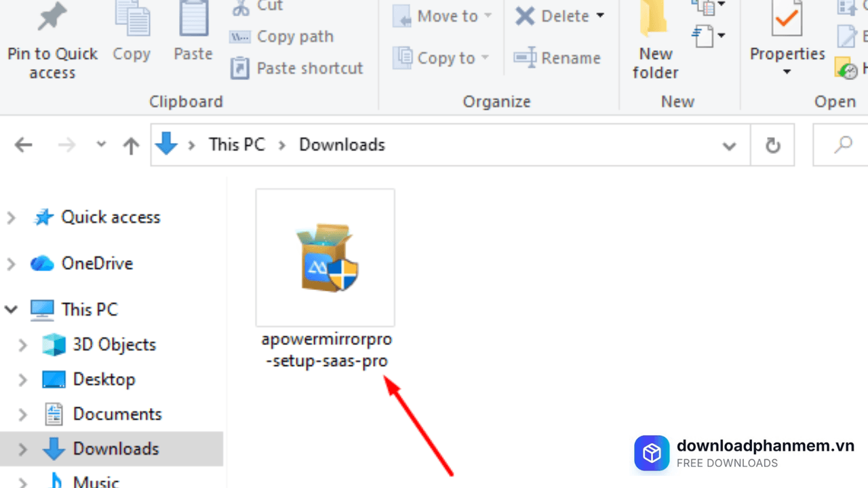Click the Cut icon
The image size is (868, 488).
click(241, 7)
